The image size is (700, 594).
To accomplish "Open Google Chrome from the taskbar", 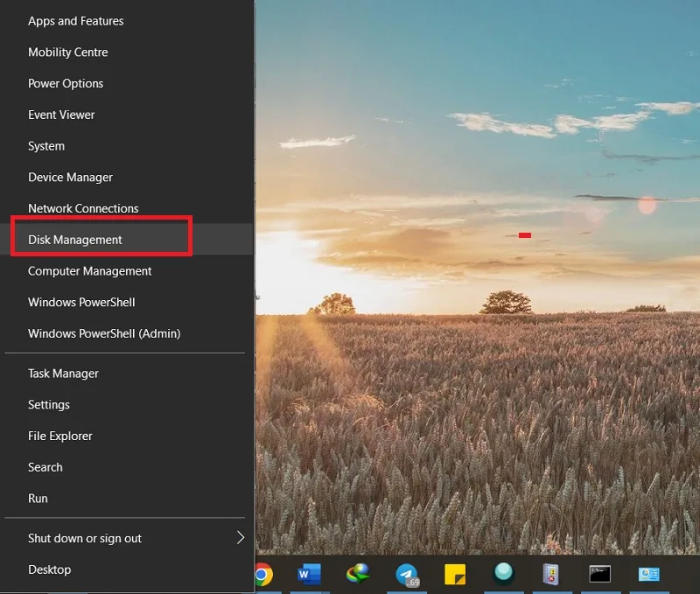I will tap(263, 575).
